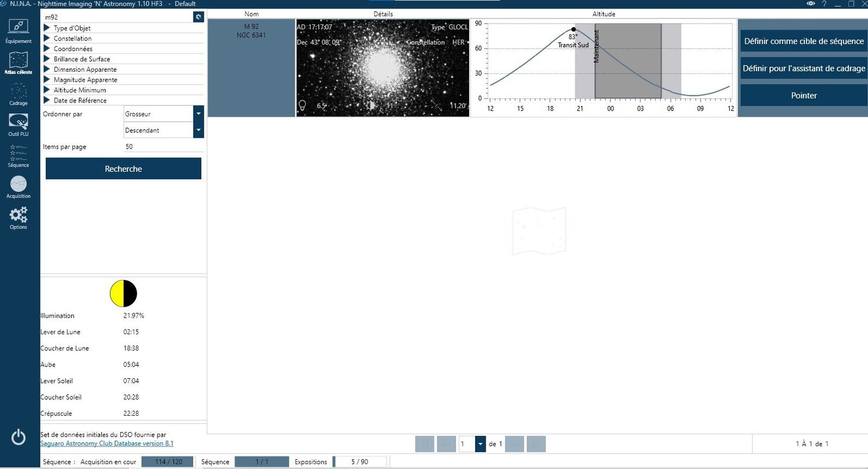
Task: Click the '1 À 1 de 1' results count
Action: pos(812,444)
